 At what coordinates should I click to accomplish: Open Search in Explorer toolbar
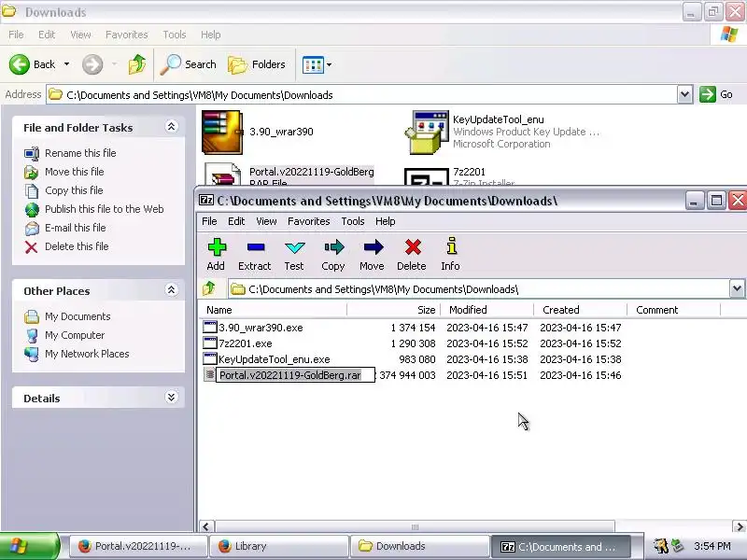pyautogui.click(x=189, y=63)
